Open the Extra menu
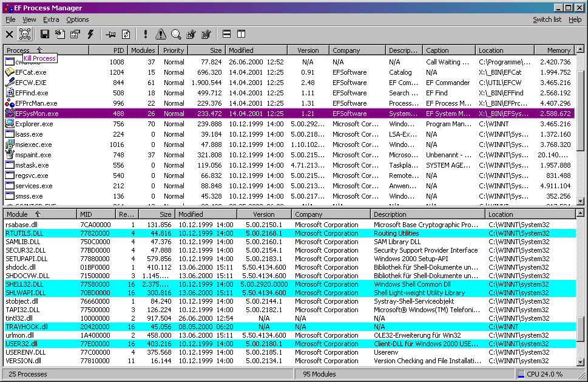The width and height of the screenshot is (588, 382). [51, 19]
